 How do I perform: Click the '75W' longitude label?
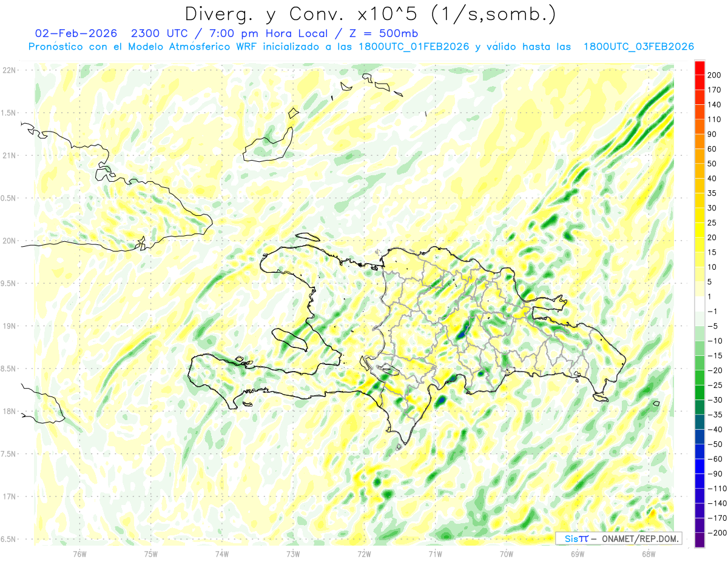(151, 554)
